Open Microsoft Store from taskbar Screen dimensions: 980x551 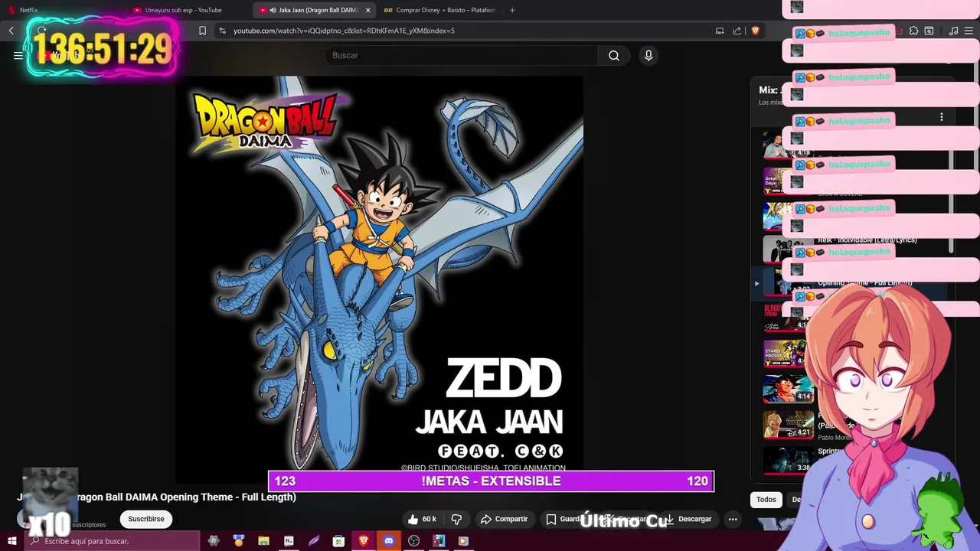[x=338, y=541]
